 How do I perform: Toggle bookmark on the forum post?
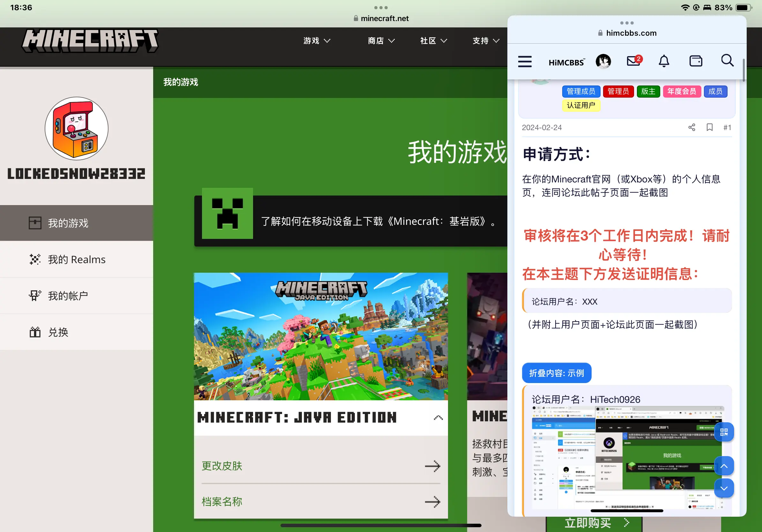coord(710,127)
